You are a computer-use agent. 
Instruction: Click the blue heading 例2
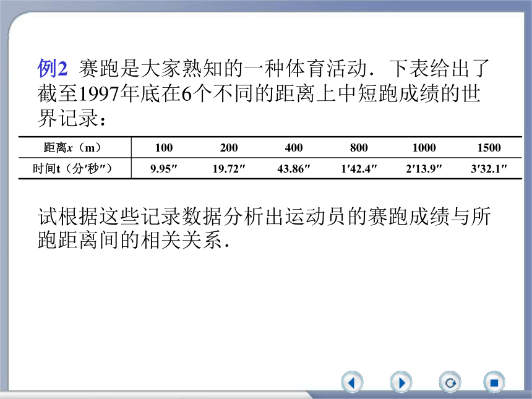click(52, 68)
